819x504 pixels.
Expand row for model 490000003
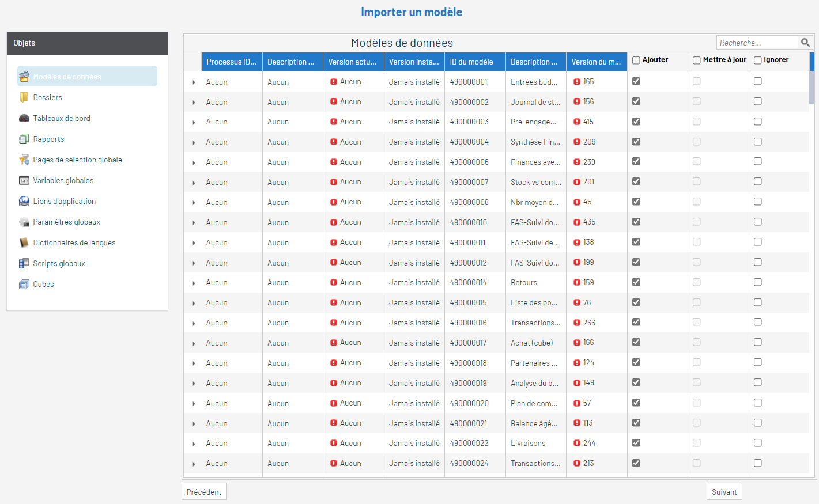click(x=194, y=123)
